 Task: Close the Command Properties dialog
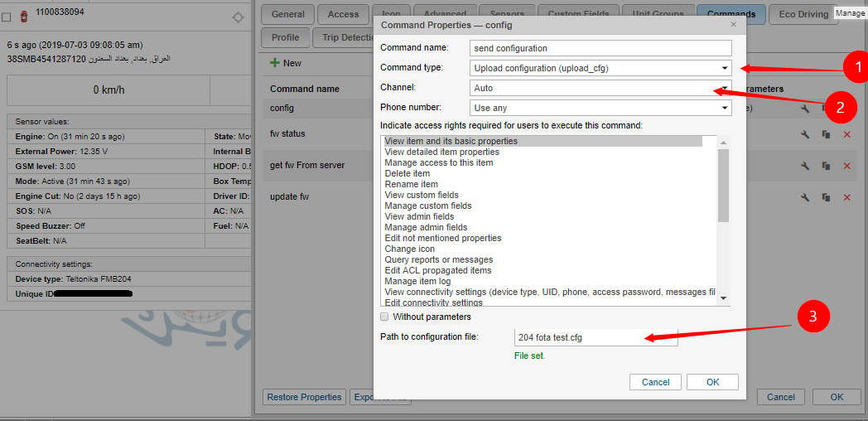pyautogui.click(x=733, y=25)
